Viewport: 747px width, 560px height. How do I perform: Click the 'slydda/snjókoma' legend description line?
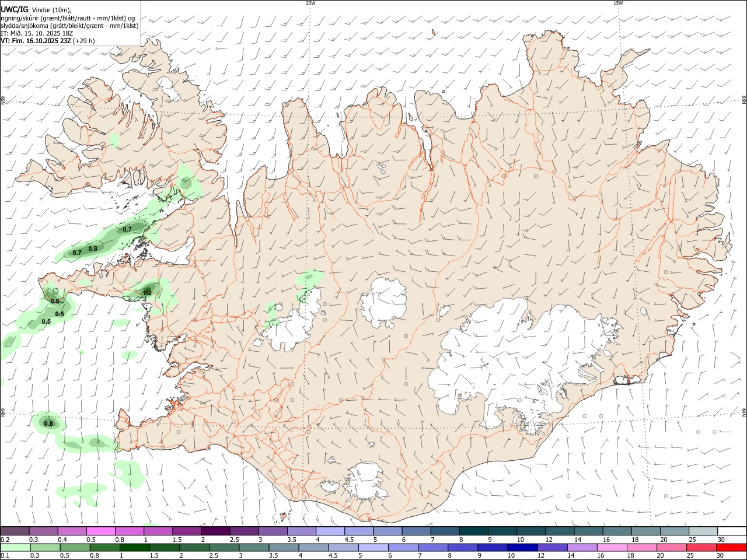point(69,25)
